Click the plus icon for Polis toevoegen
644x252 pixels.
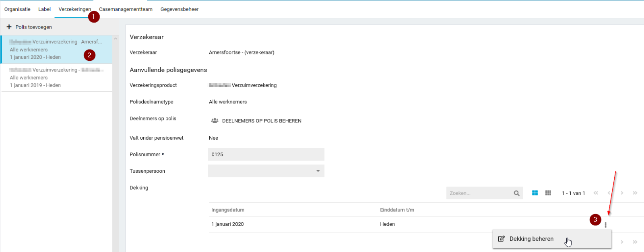(x=9, y=27)
